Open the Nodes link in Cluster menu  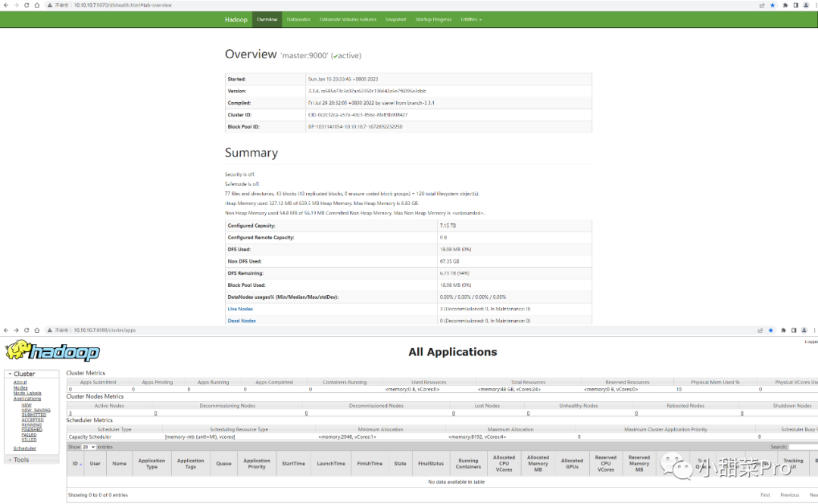click(20, 387)
